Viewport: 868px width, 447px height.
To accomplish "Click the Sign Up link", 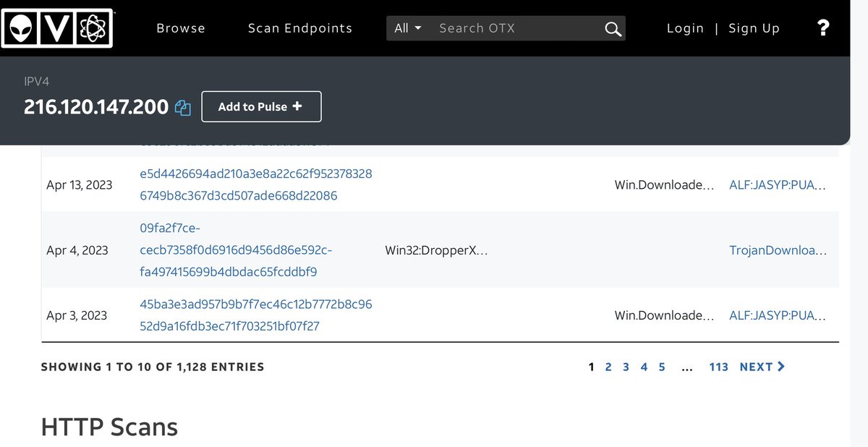I will coord(754,28).
